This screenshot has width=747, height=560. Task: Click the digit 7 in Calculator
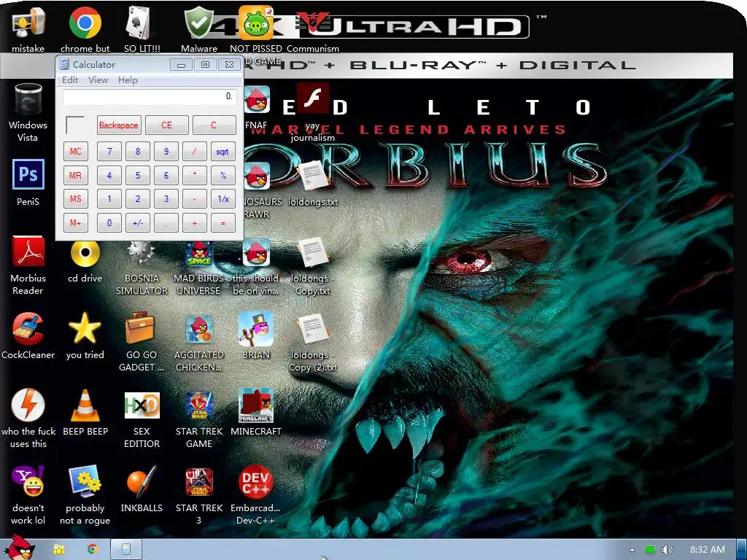pyautogui.click(x=109, y=152)
